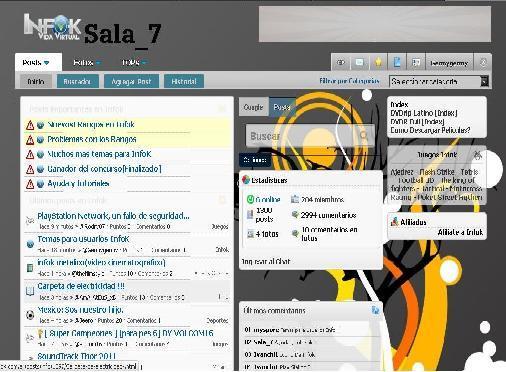Click the eye monitor icon in user toolbar

tap(341, 62)
